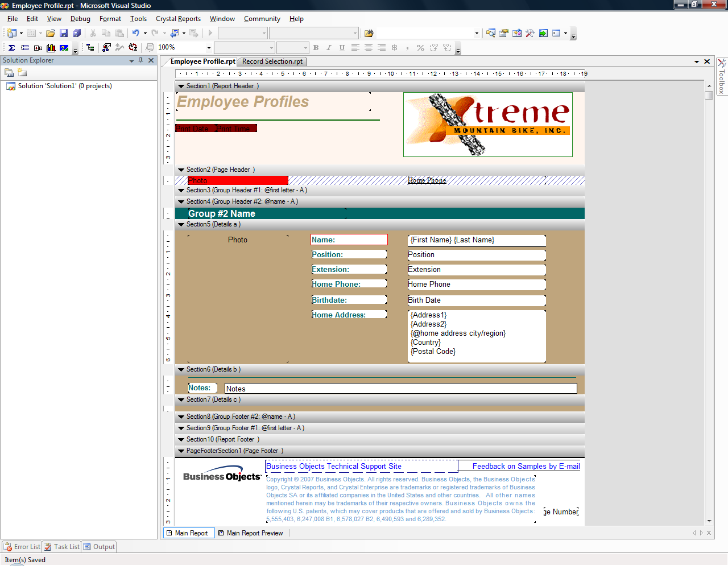Toggle the Percent format button
This screenshot has height=569, width=728.
[420, 48]
